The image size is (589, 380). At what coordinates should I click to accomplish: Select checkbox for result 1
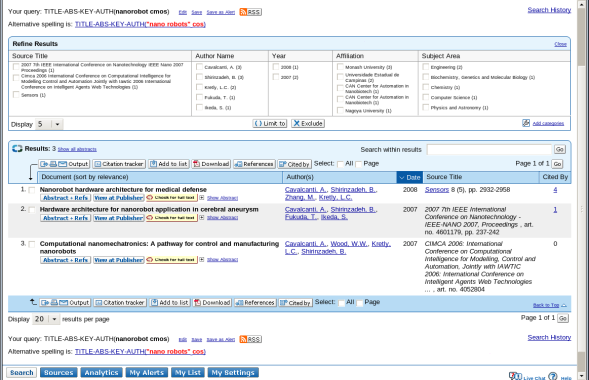(x=32, y=190)
